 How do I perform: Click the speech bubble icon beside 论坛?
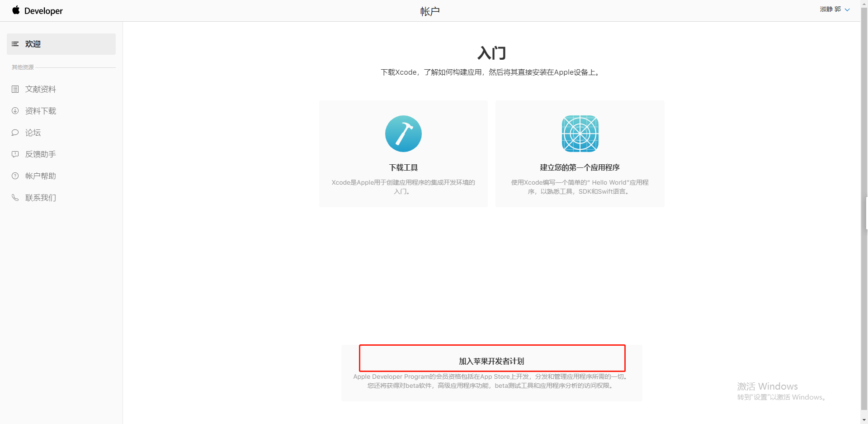[15, 133]
